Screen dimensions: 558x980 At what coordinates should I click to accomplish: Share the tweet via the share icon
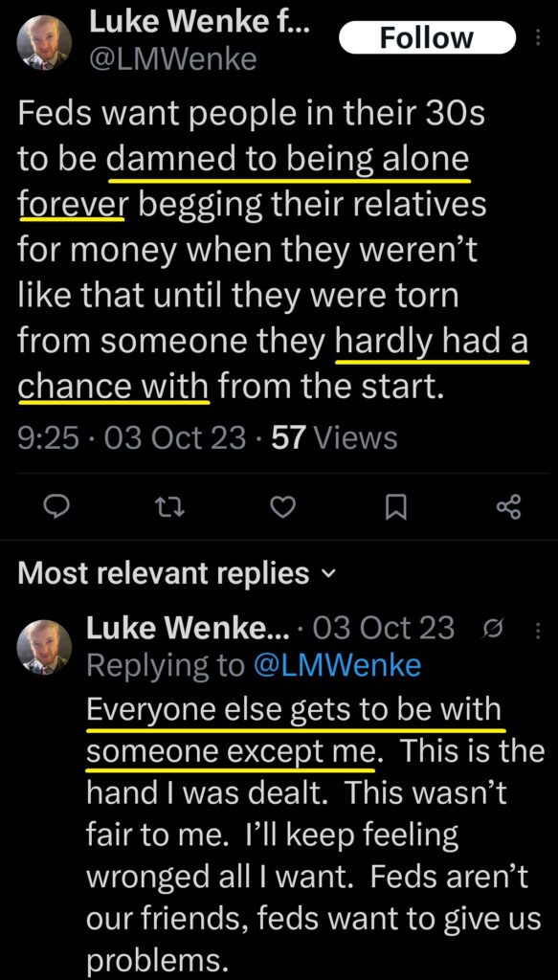[508, 507]
